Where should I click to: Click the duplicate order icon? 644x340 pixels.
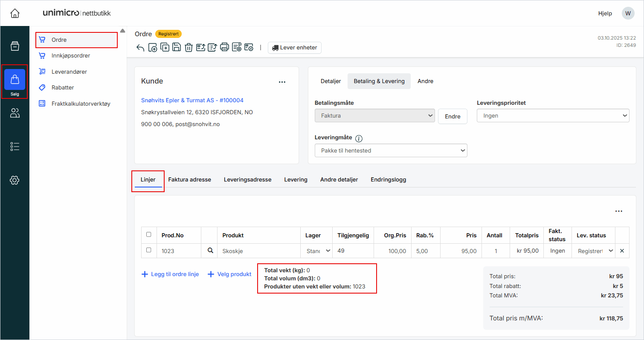click(165, 48)
